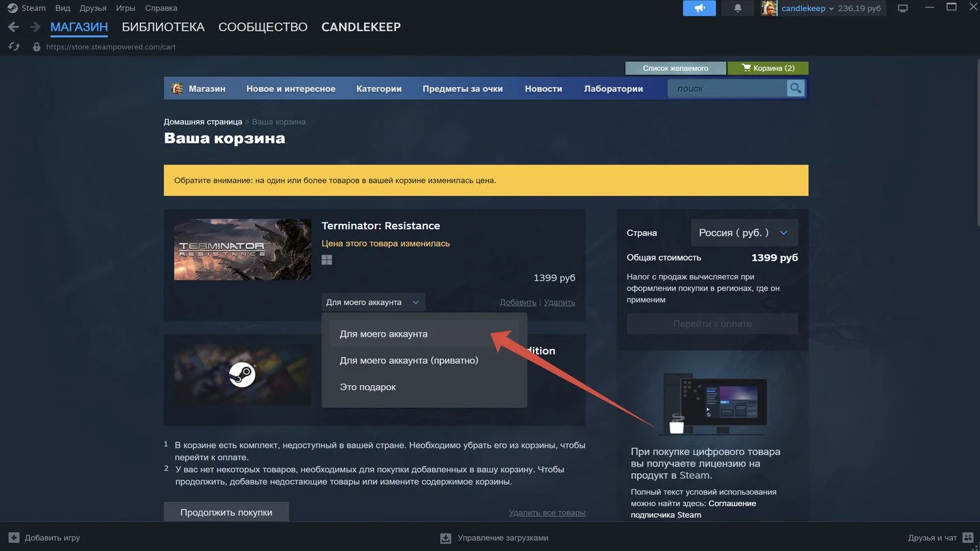Click the Страна label
This screenshot has width=980, height=551.
point(642,233)
